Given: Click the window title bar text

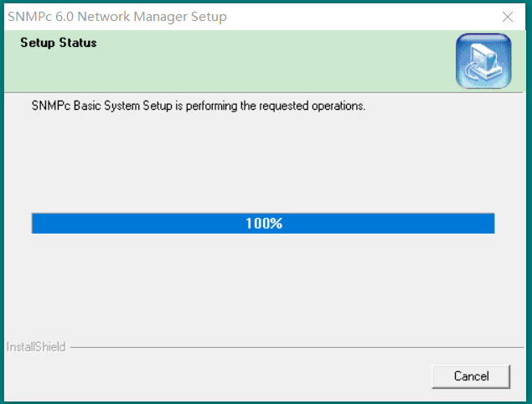Looking at the screenshot, I should pyautogui.click(x=117, y=17).
